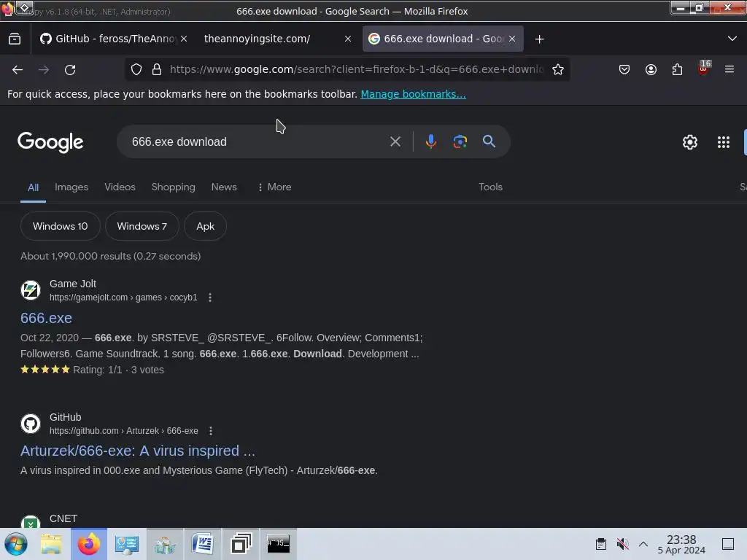Toggle muted volume tray icon
Screen dimensions: 747x560
tap(622, 544)
